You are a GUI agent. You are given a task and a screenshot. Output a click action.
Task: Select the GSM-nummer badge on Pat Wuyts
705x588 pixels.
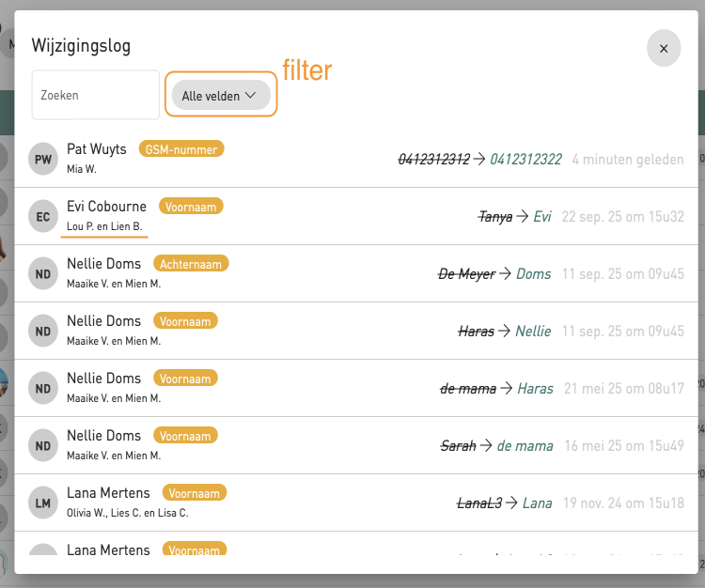pyautogui.click(x=182, y=149)
